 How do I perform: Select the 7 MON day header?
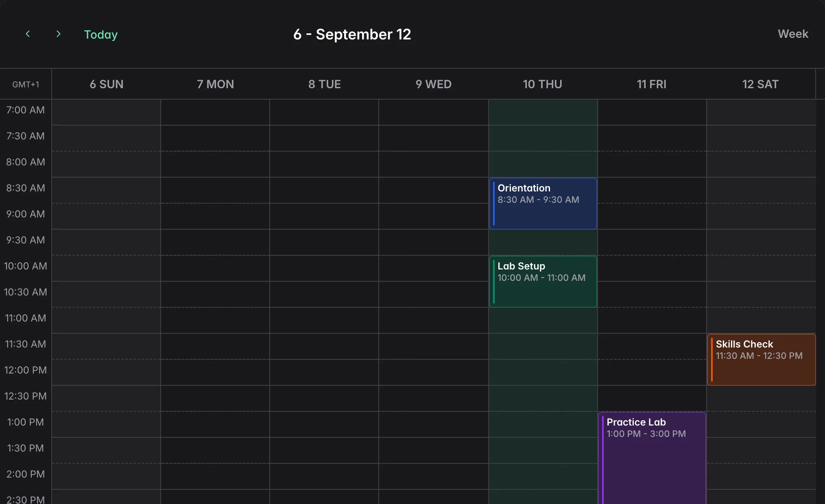[216, 84]
